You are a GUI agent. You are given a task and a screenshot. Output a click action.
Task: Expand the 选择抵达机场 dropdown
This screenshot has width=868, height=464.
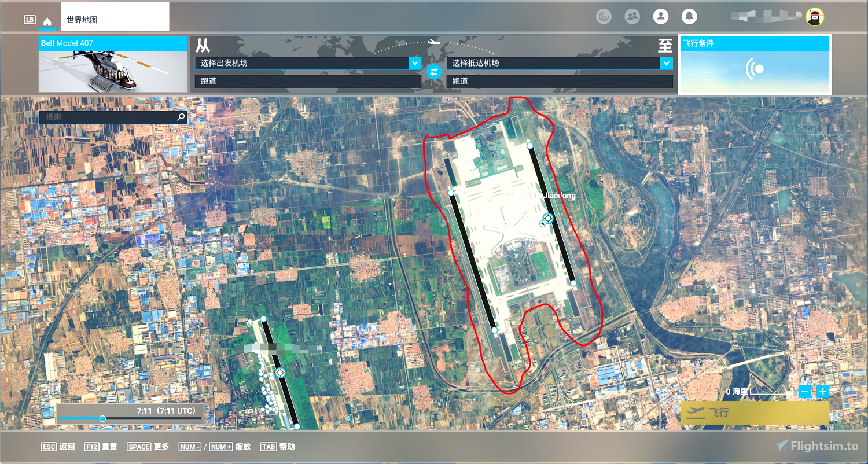click(667, 63)
